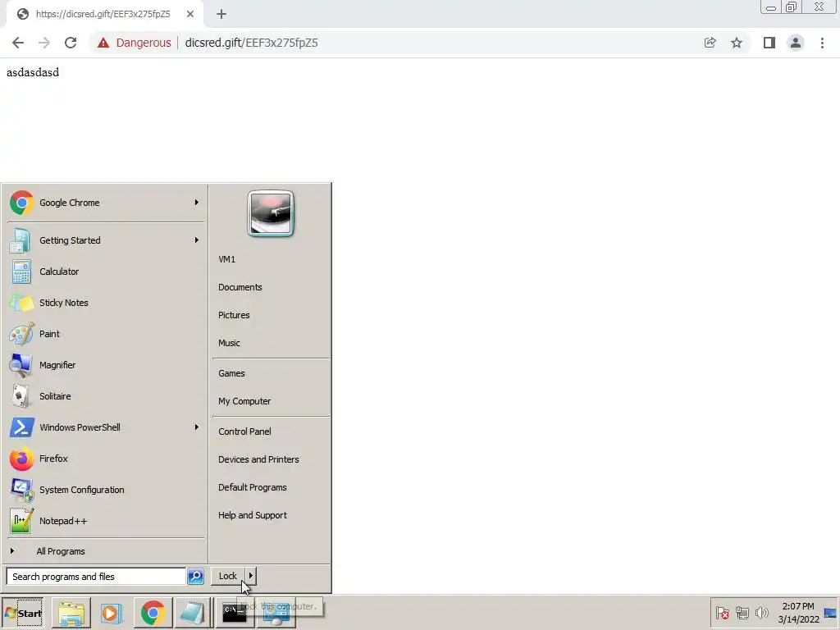Bookmark this page with star icon

click(x=737, y=43)
